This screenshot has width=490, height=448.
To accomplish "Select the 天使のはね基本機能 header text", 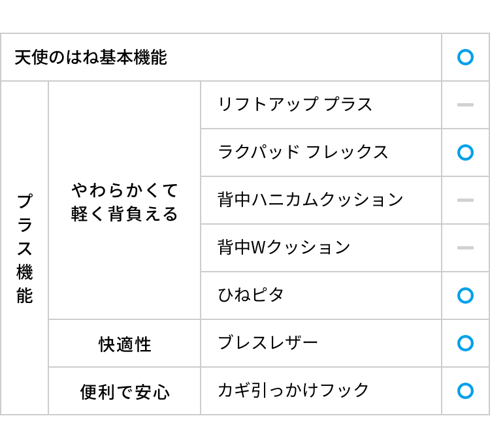I will click(x=91, y=57).
